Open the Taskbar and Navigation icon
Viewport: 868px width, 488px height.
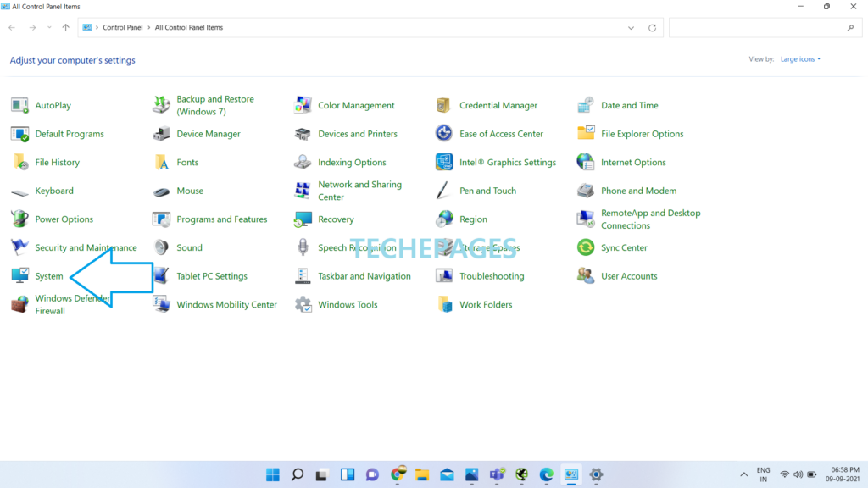pos(303,276)
